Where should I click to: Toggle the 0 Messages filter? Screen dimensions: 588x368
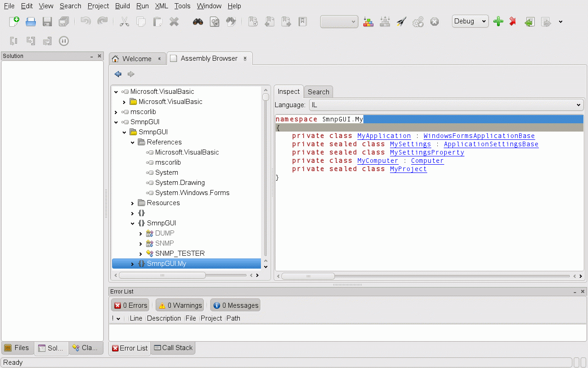(x=235, y=305)
